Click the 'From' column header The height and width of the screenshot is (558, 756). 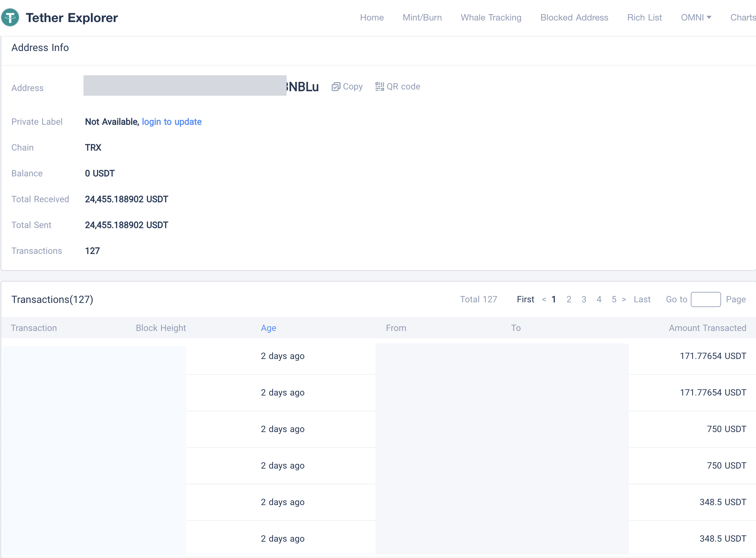coord(396,328)
